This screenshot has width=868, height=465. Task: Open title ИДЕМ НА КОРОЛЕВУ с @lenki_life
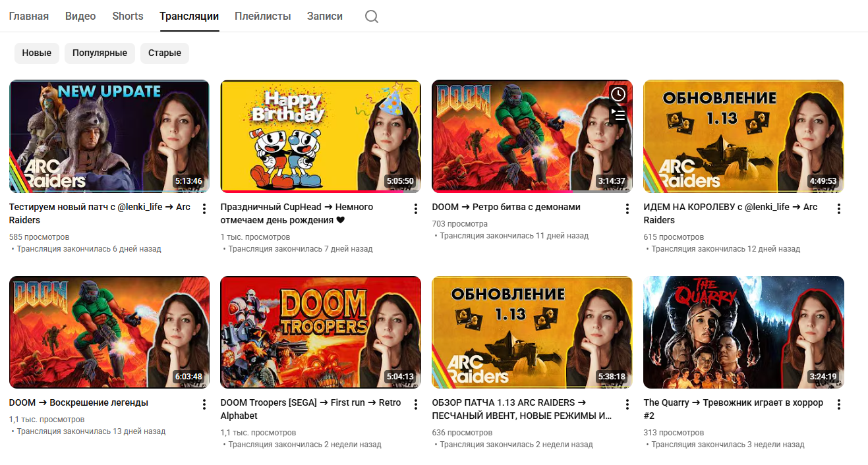click(x=730, y=213)
